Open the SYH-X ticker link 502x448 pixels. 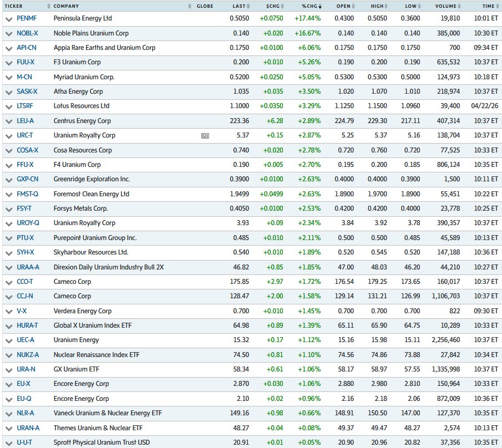point(26,252)
